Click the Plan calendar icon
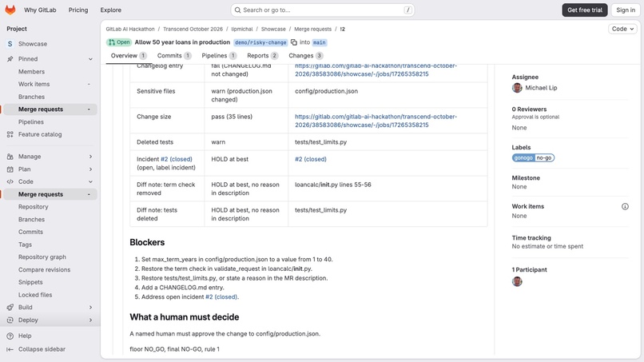The width and height of the screenshot is (644, 362). click(x=10, y=169)
